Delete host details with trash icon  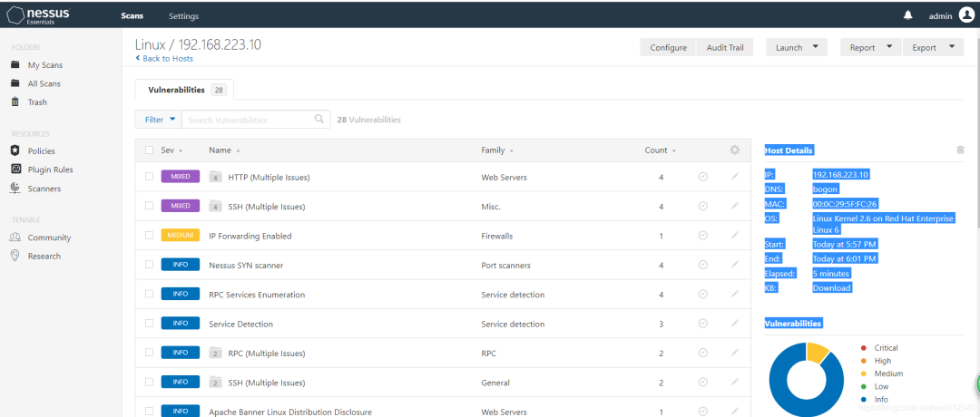[960, 150]
